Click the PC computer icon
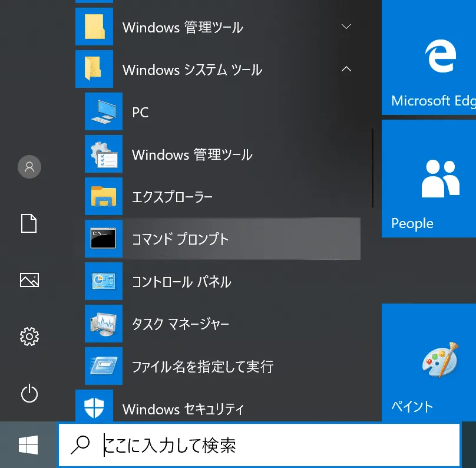This screenshot has width=476, height=468. [104, 111]
